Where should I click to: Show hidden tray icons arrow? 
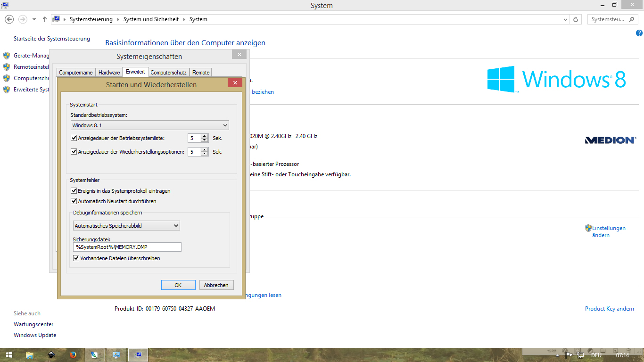coord(558,355)
